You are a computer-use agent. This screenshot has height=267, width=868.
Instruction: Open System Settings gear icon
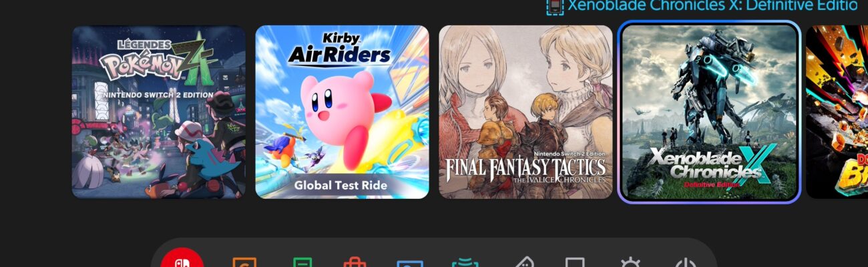tap(630, 262)
